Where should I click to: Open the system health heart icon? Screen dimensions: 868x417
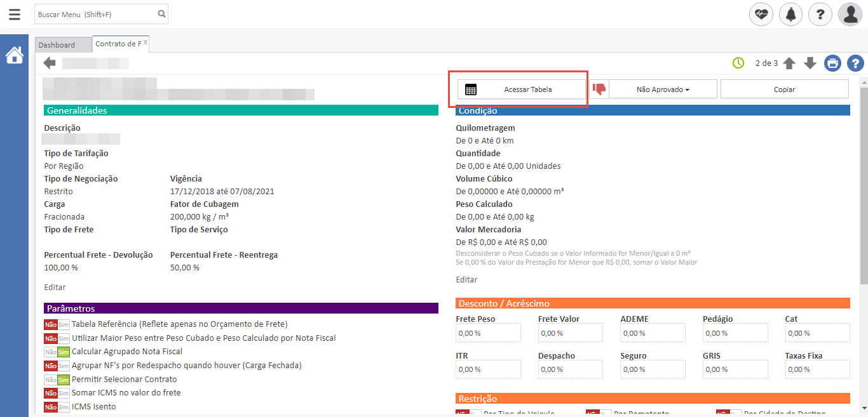click(761, 14)
